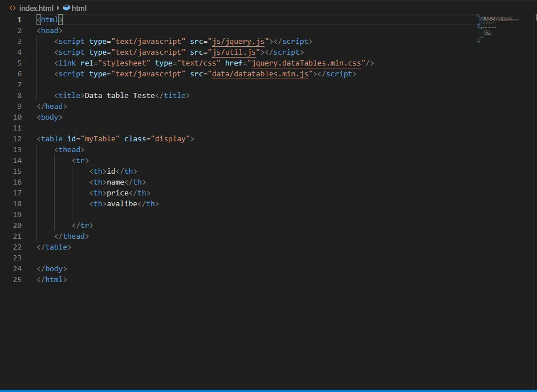The height and width of the screenshot is (392, 537).
Task: Follow the js/util.js source link
Action: 234,52
